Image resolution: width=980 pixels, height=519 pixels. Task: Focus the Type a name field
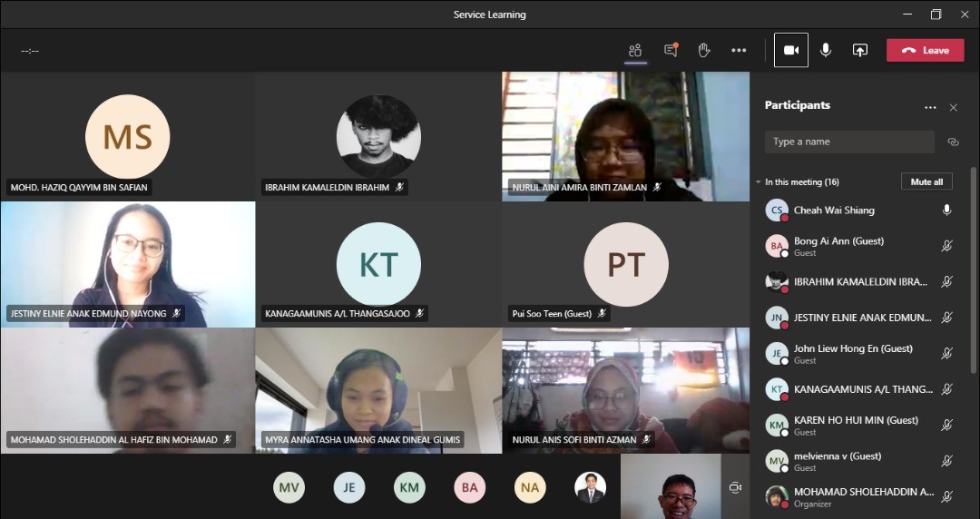849,142
